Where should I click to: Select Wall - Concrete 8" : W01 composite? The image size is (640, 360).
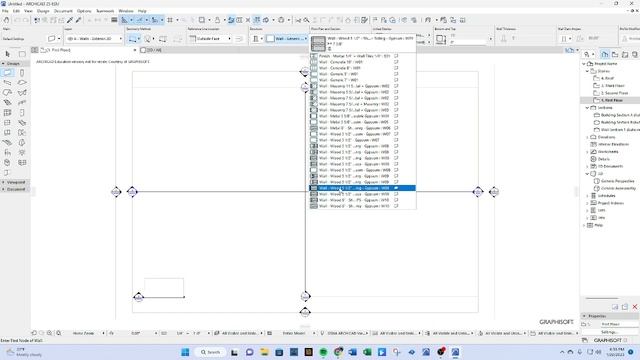point(362,68)
